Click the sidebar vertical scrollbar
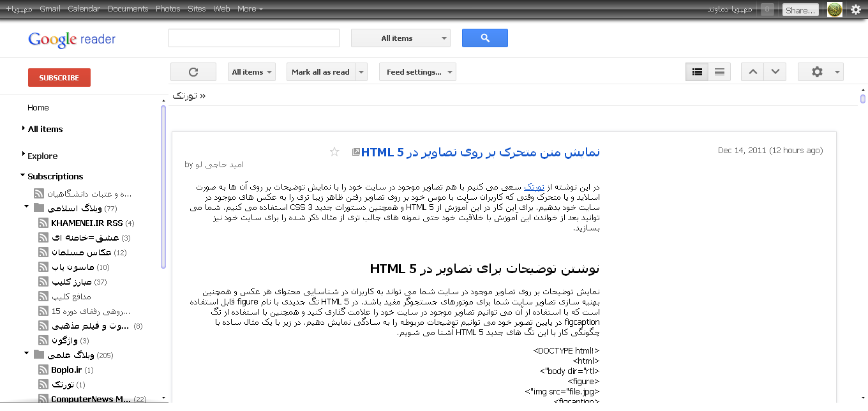This screenshot has width=868, height=411. 163,186
